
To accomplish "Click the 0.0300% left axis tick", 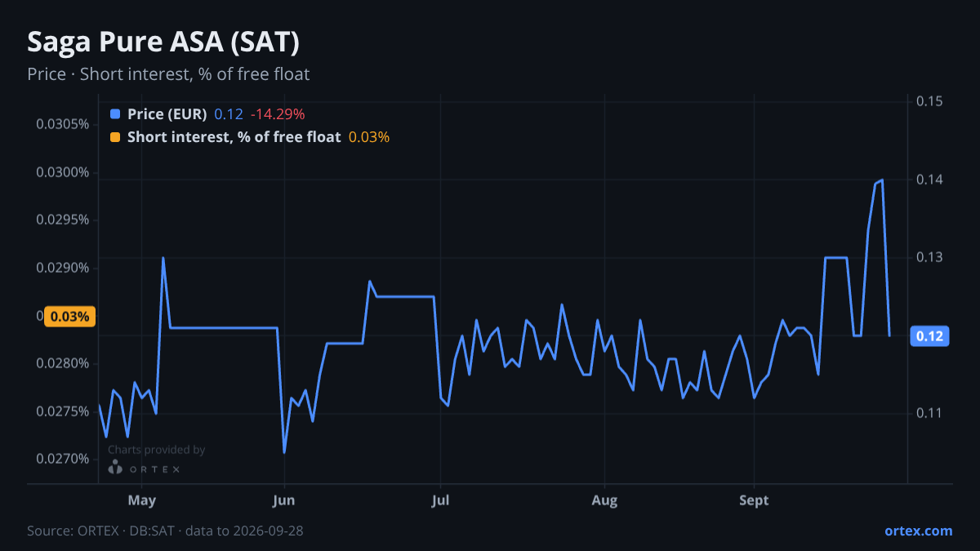I will 63,172.
